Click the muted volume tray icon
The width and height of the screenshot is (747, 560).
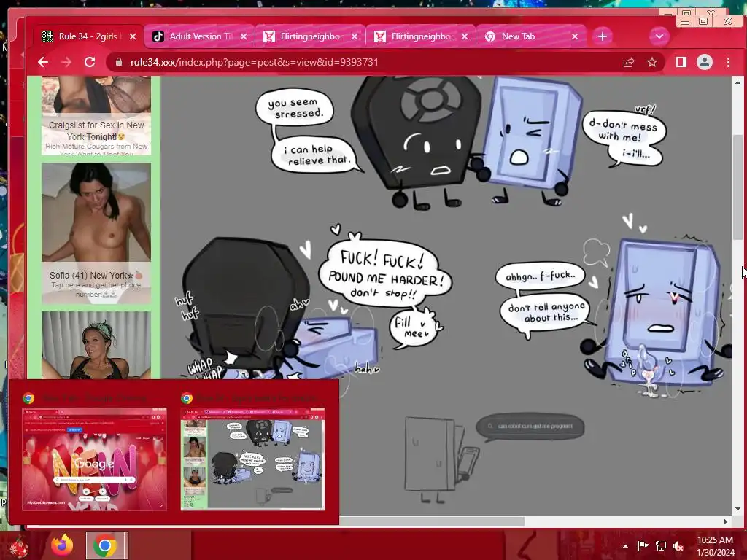tap(678, 546)
